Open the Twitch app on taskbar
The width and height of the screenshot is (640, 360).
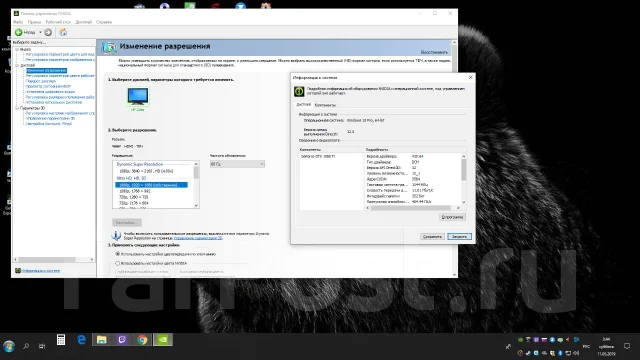[122, 340]
